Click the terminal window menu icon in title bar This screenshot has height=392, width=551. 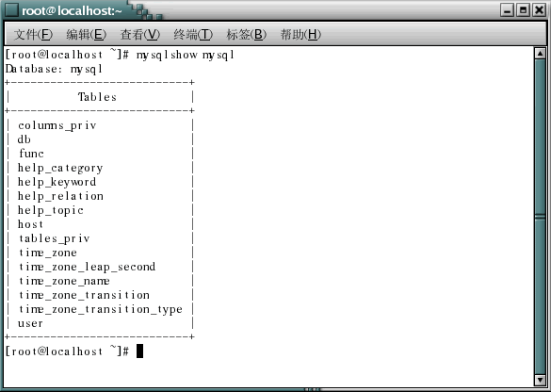pos(11,9)
